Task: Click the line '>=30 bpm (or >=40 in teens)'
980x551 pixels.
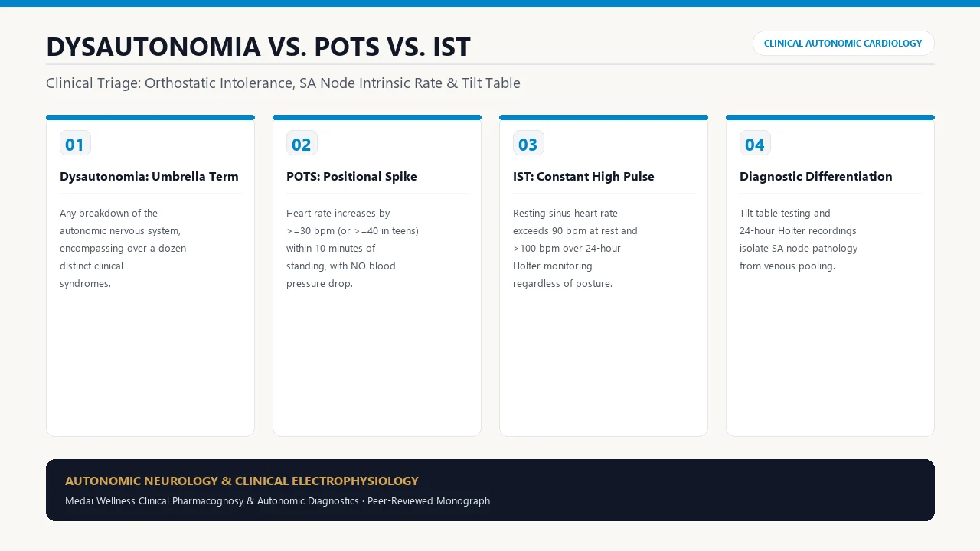Action: point(352,231)
